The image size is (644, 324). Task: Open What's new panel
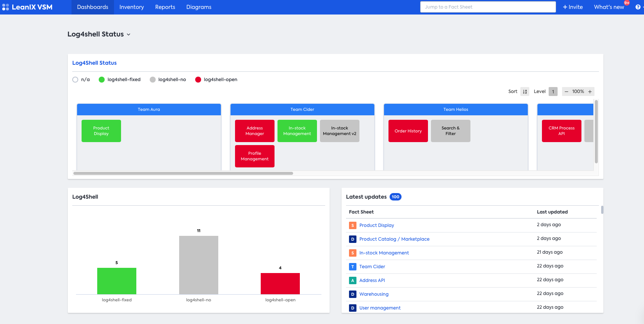pos(609,7)
